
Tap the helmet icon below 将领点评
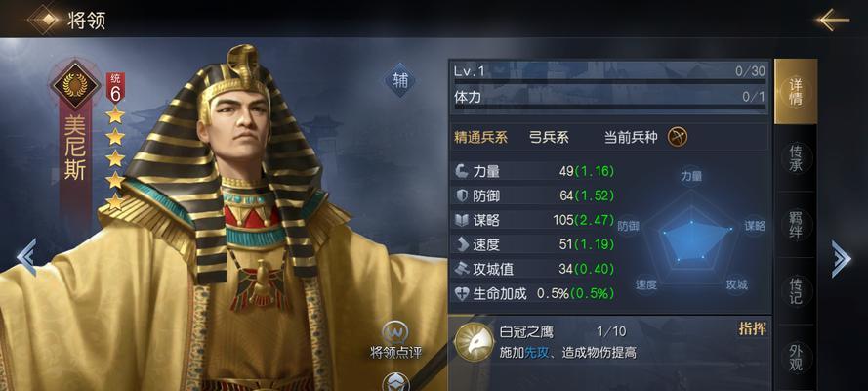coord(395,383)
